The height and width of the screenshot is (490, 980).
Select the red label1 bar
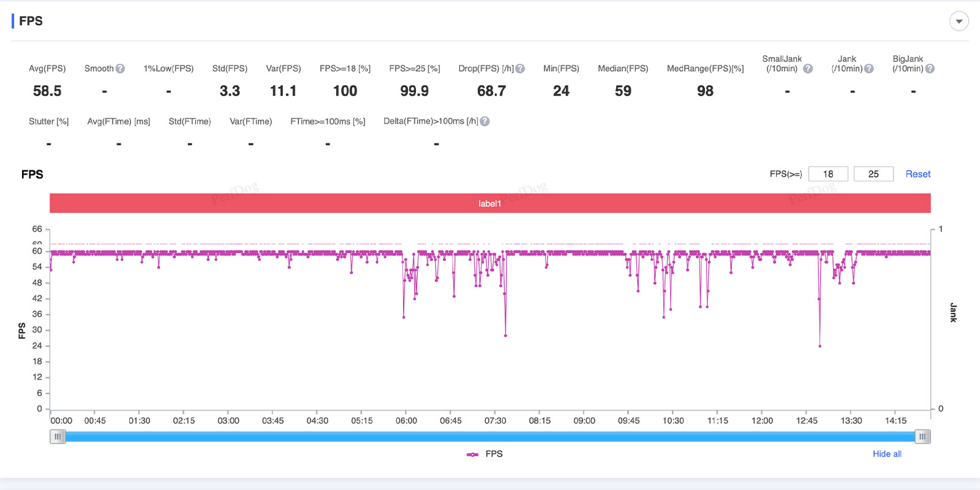(490, 203)
